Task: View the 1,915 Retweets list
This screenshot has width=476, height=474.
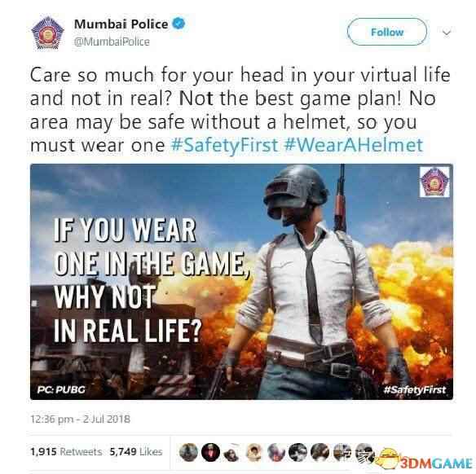Action: pyautogui.click(x=66, y=451)
